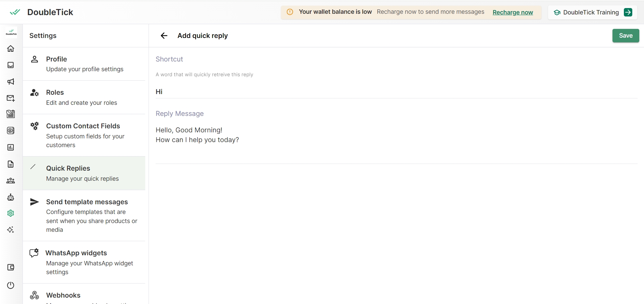Click the bot icon in sidebar
Image resolution: width=644 pixels, height=304 pixels.
click(x=11, y=197)
